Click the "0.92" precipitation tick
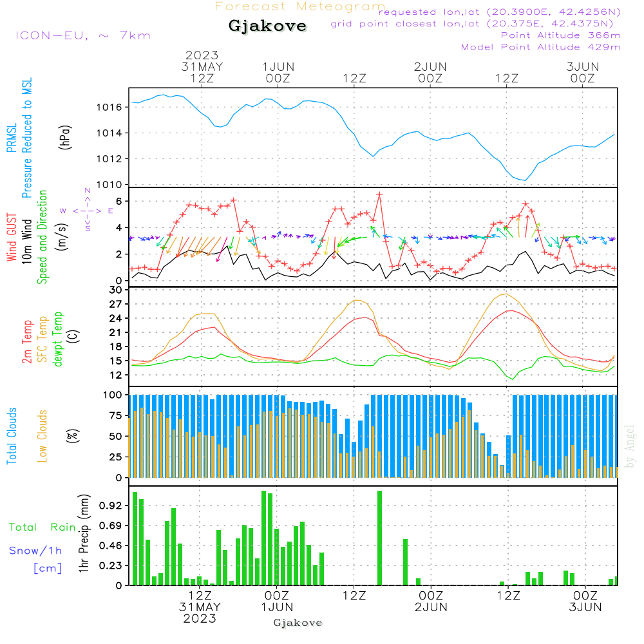 click(111, 506)
